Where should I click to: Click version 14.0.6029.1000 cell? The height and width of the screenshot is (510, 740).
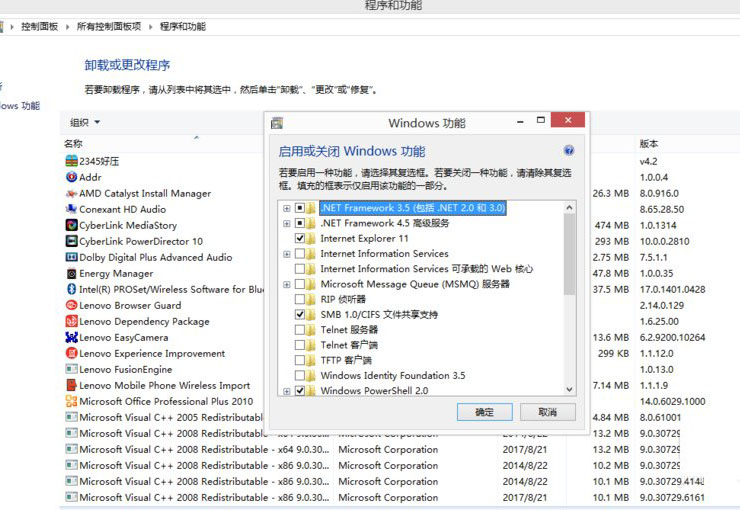click(673, 401)
